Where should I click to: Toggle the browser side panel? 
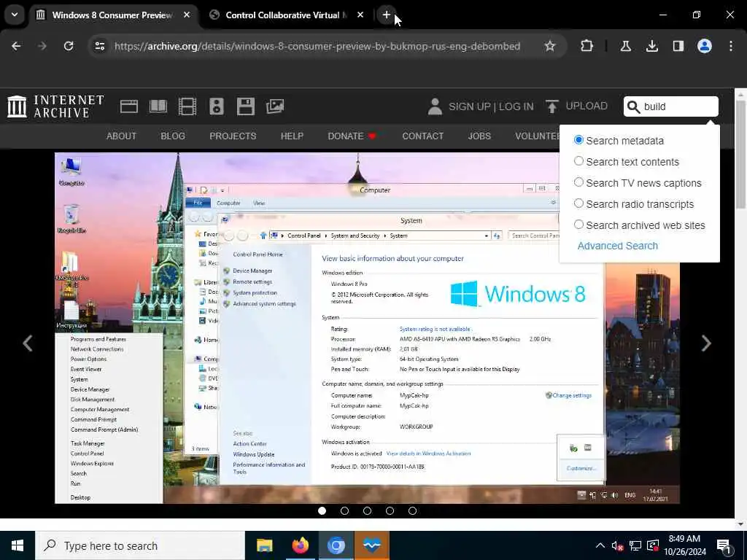coord(678,46)
